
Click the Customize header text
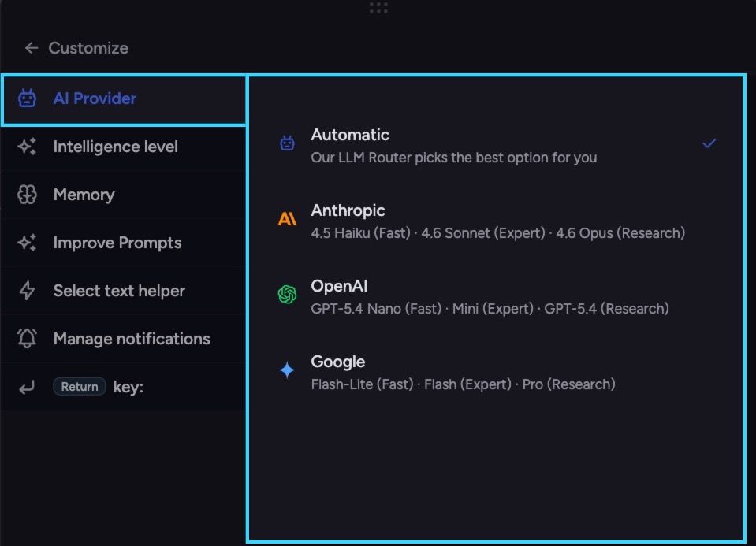(x=88, y=48)
